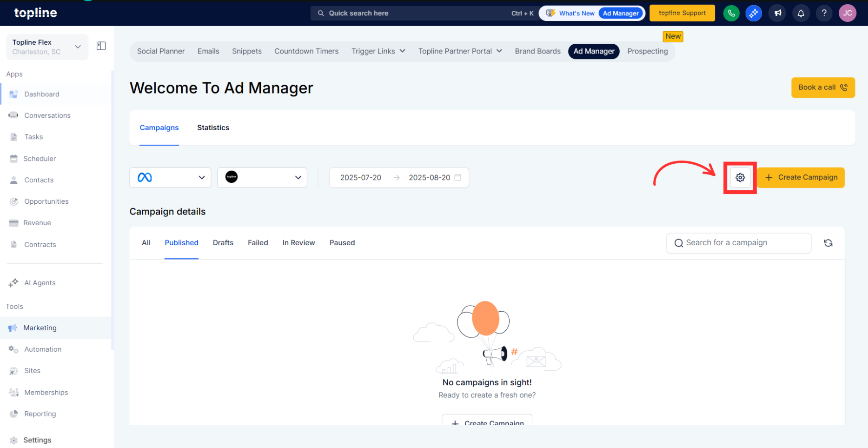Switch to the Emails tab
The width and height of the screenshot is (868, 448).
click(x=208, y=51)
